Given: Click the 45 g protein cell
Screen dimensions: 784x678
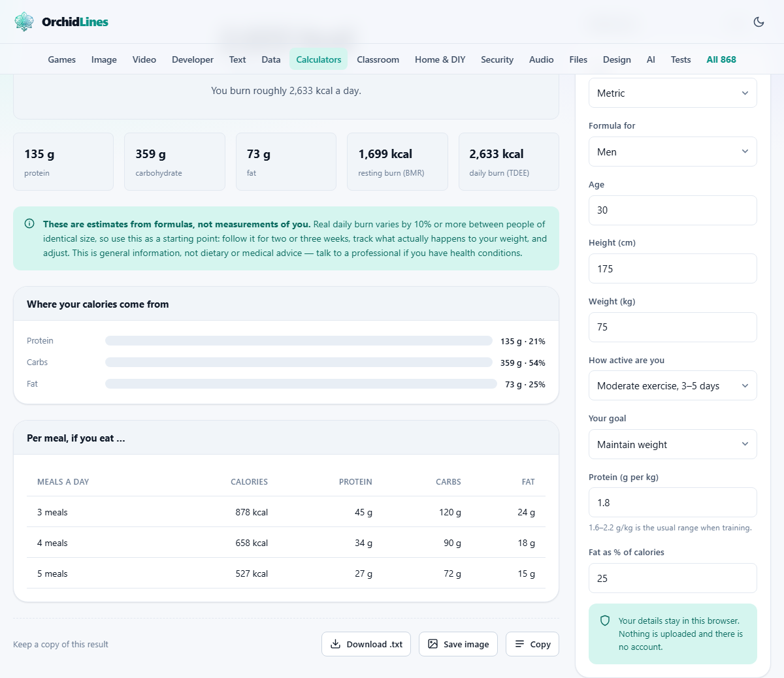Looking at the screenshot, I should pyautogui.click(x=363, y=512).
